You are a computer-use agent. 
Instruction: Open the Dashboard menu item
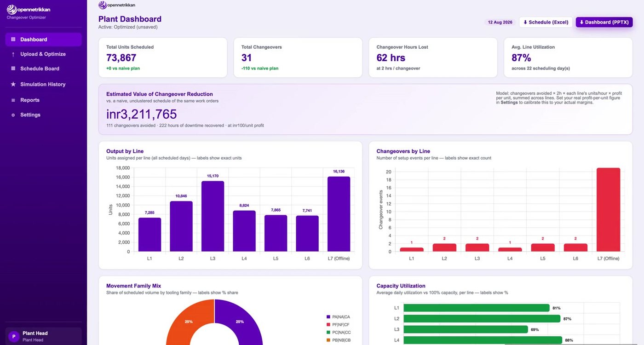(43, 40)
